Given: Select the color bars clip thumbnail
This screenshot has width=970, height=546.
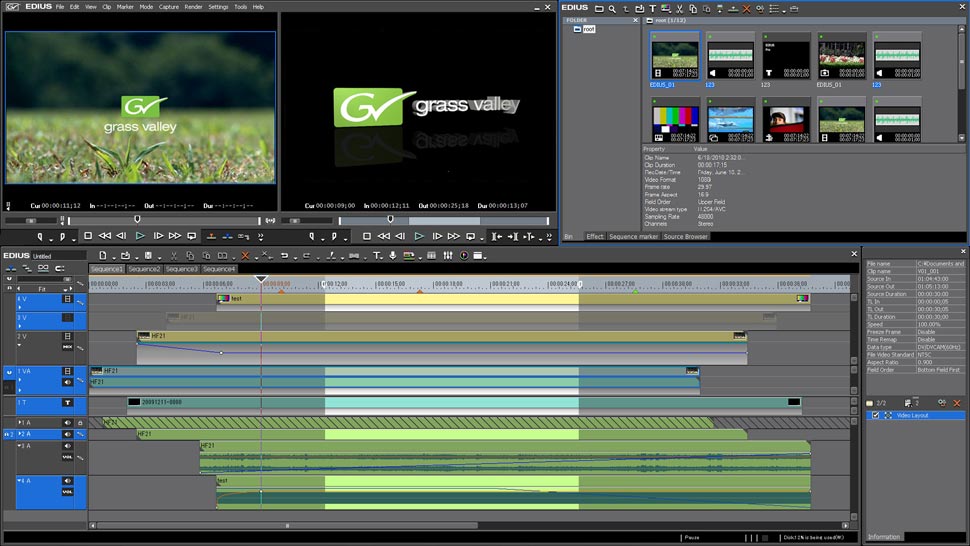Looking at the screenshot, I should [x=675, y=120].
